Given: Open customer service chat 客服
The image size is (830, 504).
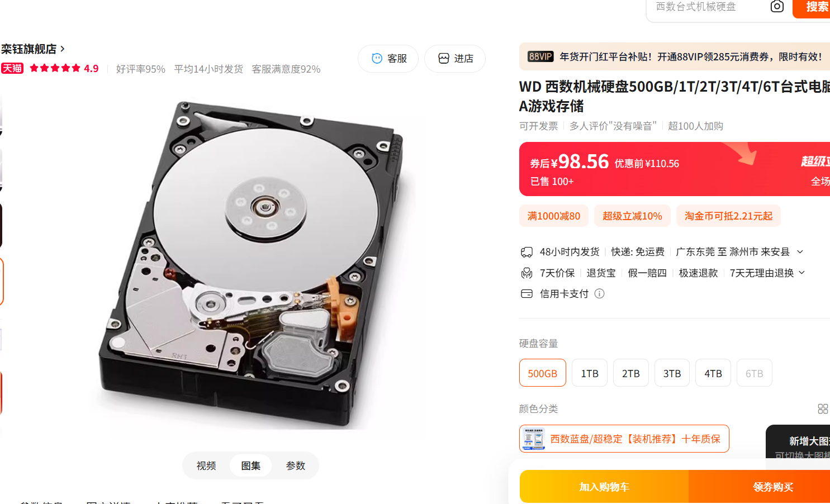Looking at the screenshot, I should pos(388,59).
